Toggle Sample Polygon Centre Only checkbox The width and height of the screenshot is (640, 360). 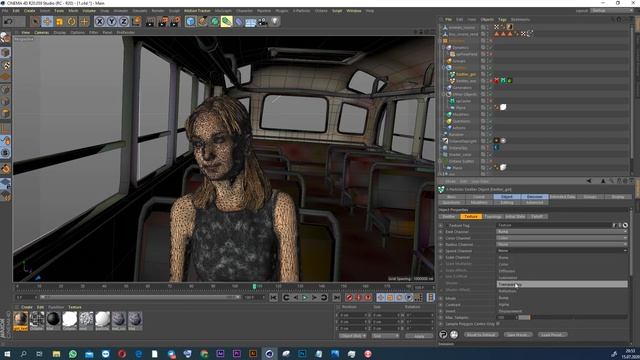coord(498,324)
